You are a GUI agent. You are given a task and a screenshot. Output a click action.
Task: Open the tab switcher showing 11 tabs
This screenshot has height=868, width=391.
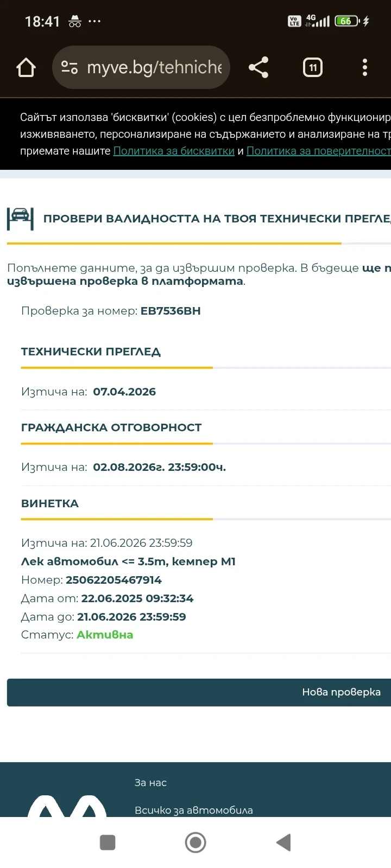(x=312, y=67)
